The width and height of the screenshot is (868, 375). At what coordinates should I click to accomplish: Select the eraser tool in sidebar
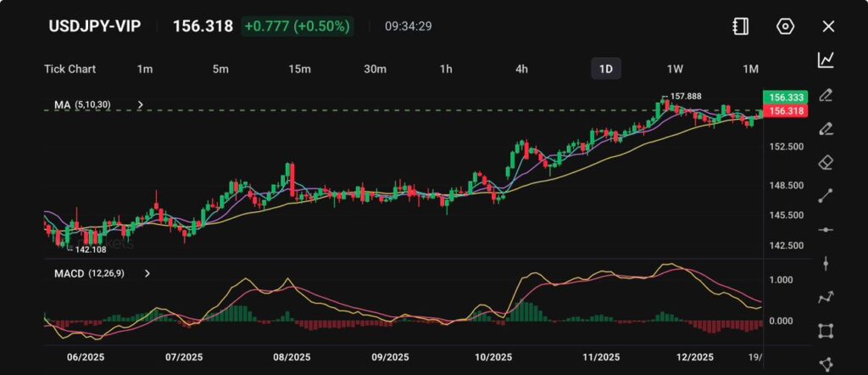point(826,162)
